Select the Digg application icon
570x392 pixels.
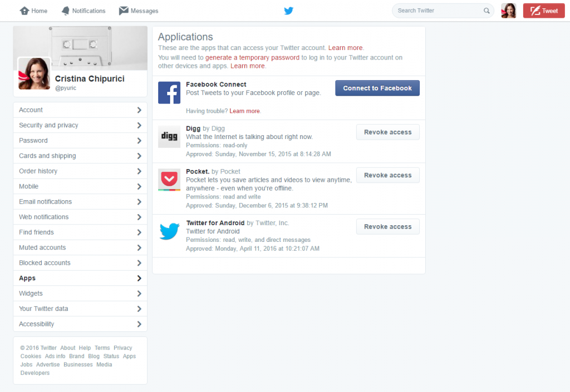pos(169,136)
